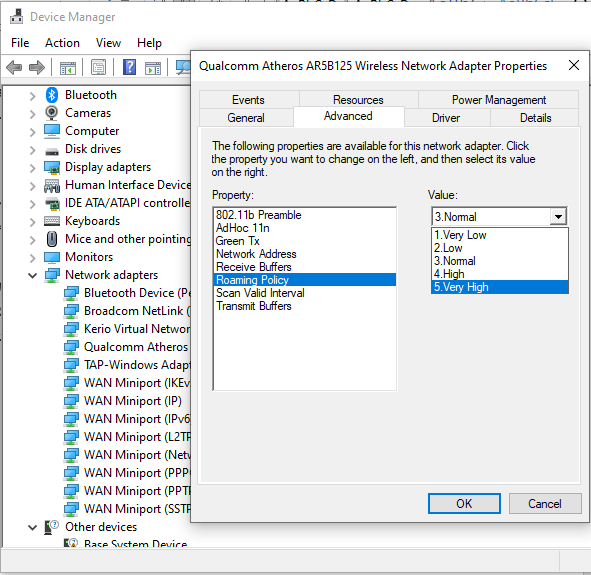
Task: Open the Value dropdown arrow
Action: 558,217
